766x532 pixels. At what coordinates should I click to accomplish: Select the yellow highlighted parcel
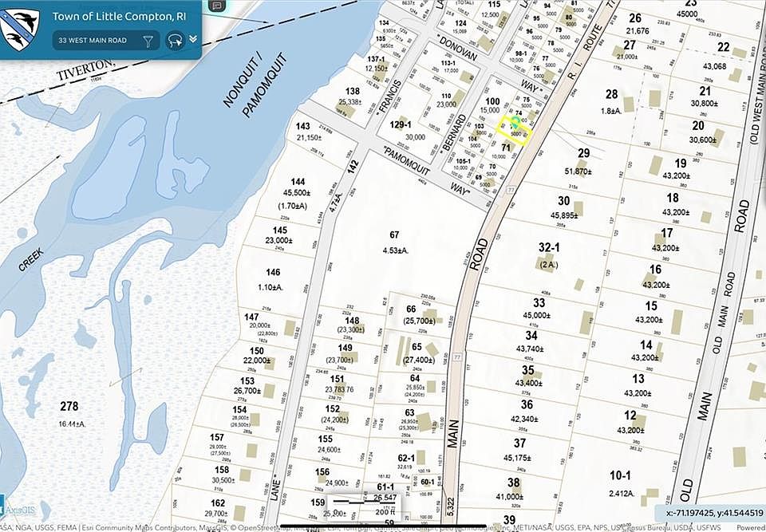pyautogui.click(x=513, y=130)
